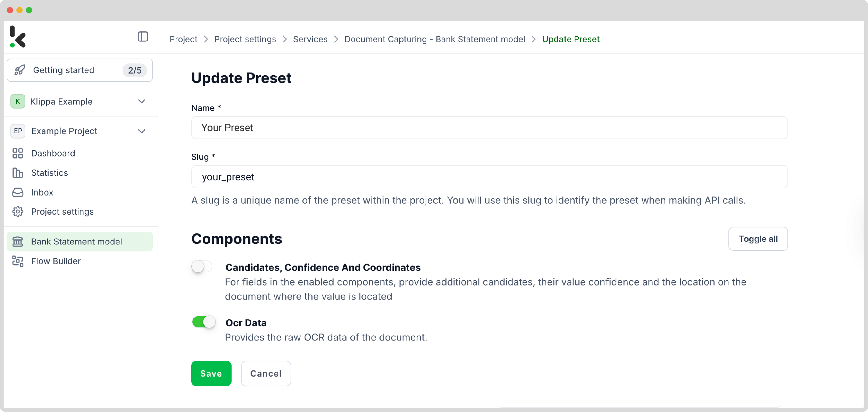
Task: Save the preset
Action: point(211,374)
